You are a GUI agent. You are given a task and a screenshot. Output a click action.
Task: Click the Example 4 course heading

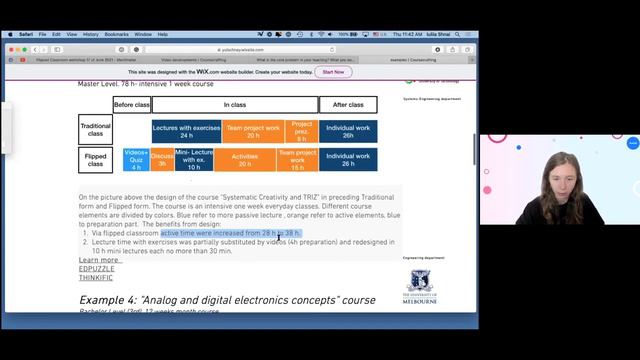[227, 300]
